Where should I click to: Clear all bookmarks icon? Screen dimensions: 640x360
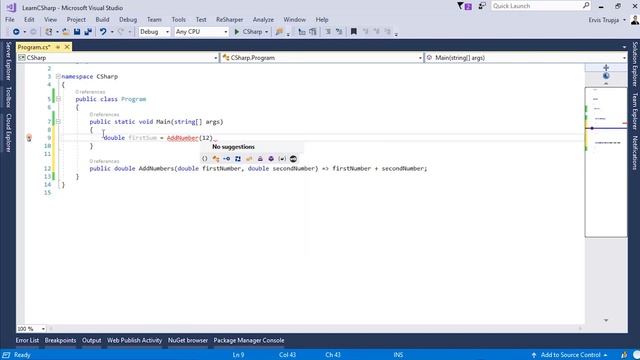387,31
